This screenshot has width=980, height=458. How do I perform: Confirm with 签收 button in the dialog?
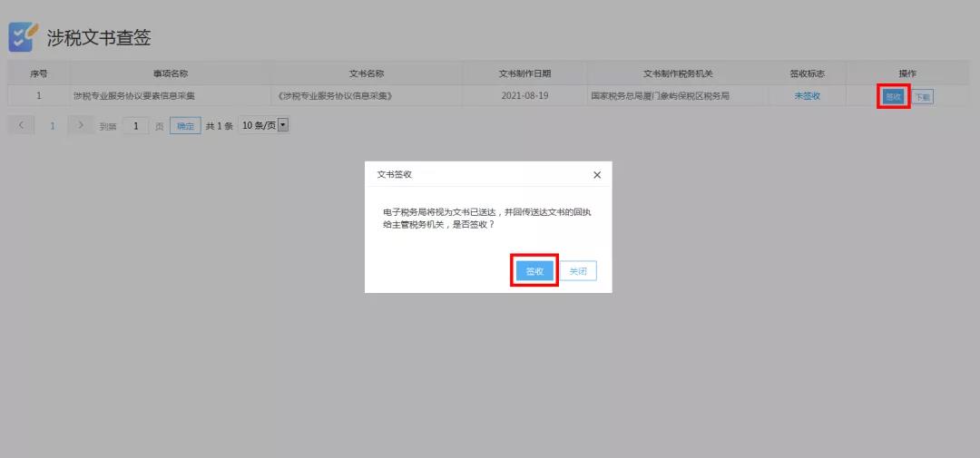534,271
